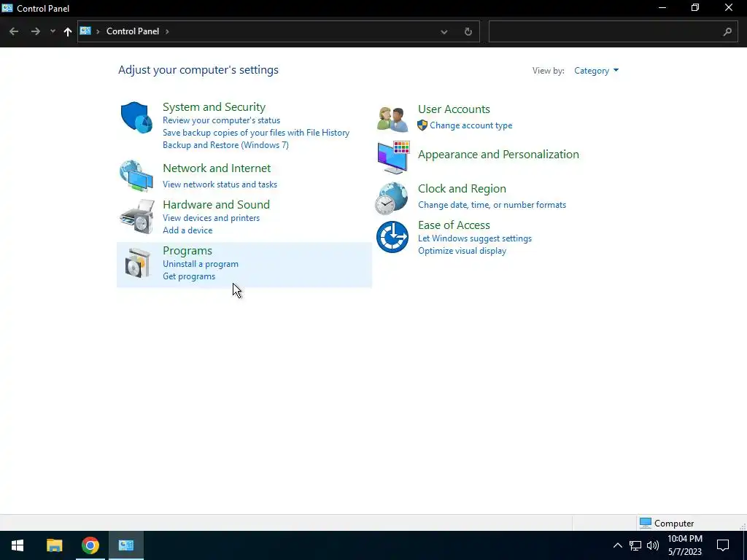The height and width of the screenshot is (560, 747).
Task: Click Add a device link
Action: [187, 230]
